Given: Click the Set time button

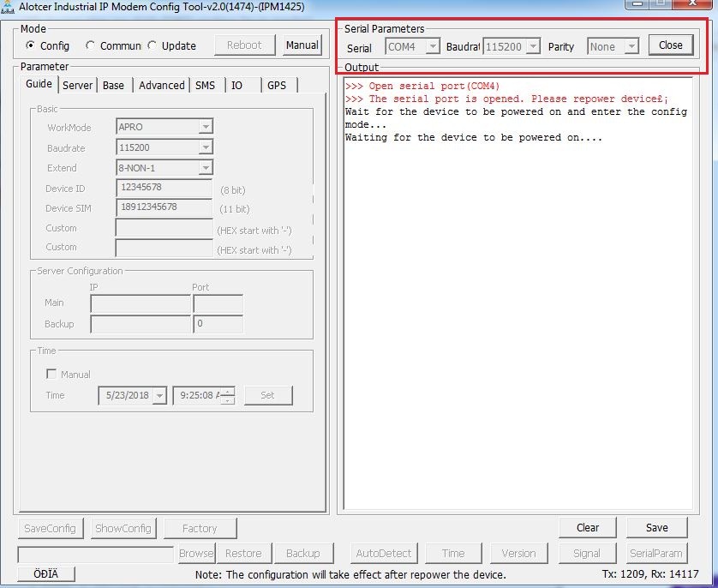Looking at the screenshot, I should [268, 395].
